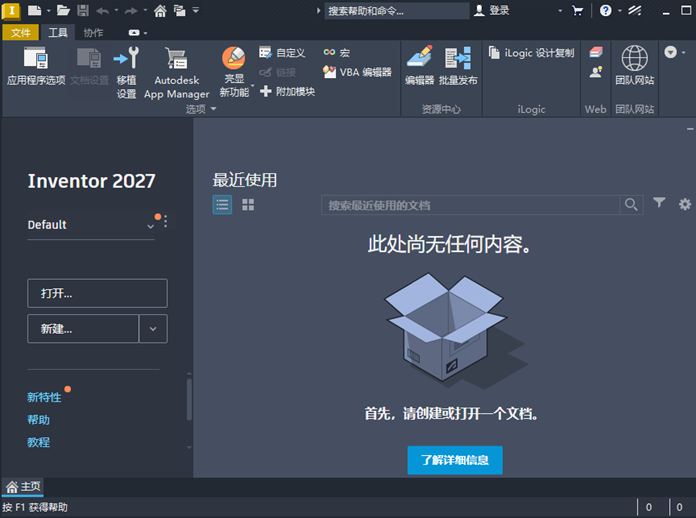This screenshot has width=696, height=518.
Task: Click the Save disk icon in quick access toolbar
Action: click(83, 10)
